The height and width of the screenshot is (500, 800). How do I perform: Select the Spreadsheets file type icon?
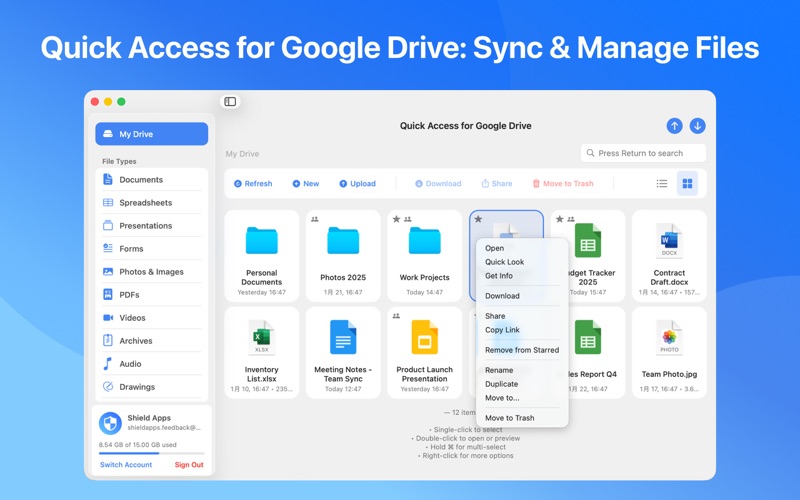coord(108,203)
